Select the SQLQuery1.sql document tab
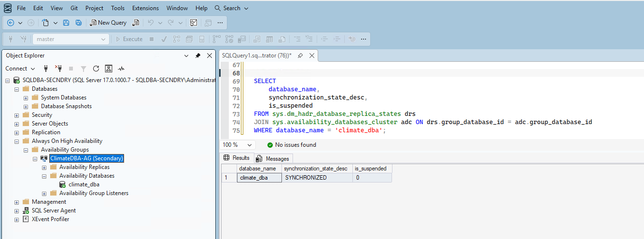The image size is (644, 239). [x=256, y=56]
